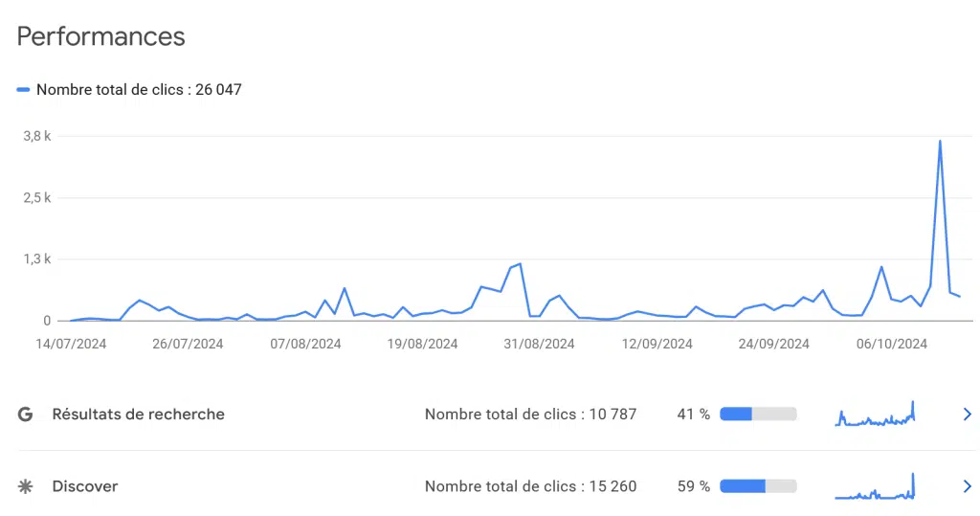Click Nombre total de clics : 10 787 text
Image resolution: width=980 pixels, height=516 pixels.
coord(530,415)
